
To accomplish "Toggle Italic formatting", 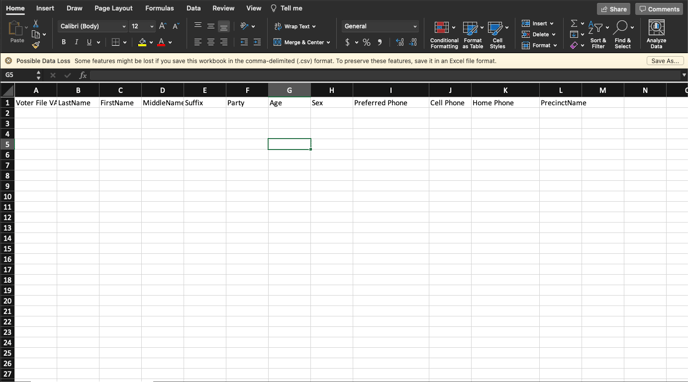I will click(76, 42).
